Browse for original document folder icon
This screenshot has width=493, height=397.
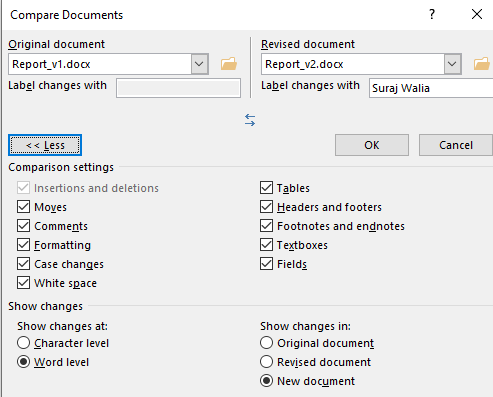click(229, 64)
